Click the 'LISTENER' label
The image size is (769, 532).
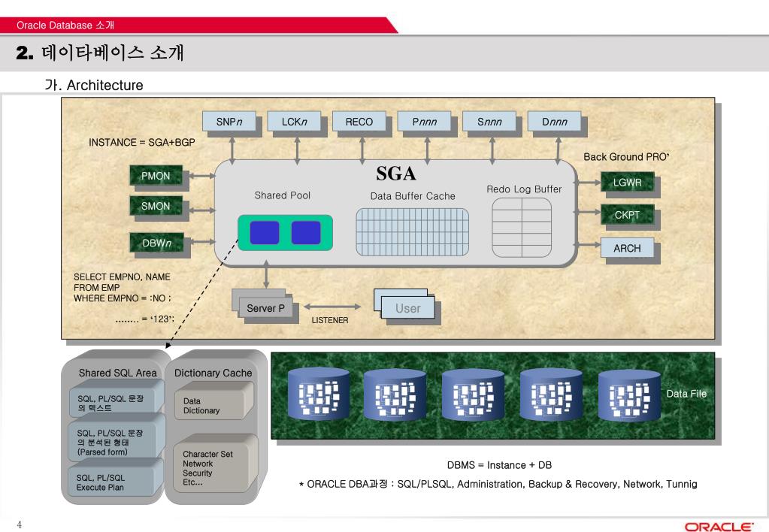330,320
